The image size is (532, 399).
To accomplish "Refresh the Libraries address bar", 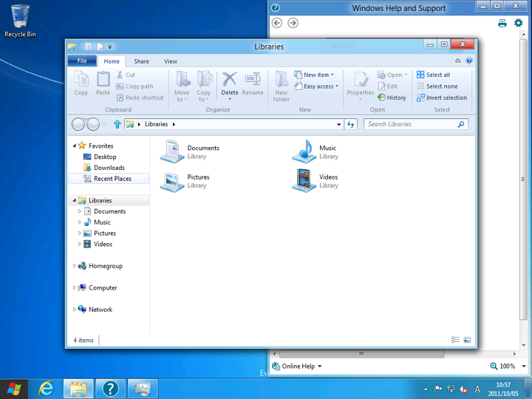I will pyautogui.click(x=350, y=124).
